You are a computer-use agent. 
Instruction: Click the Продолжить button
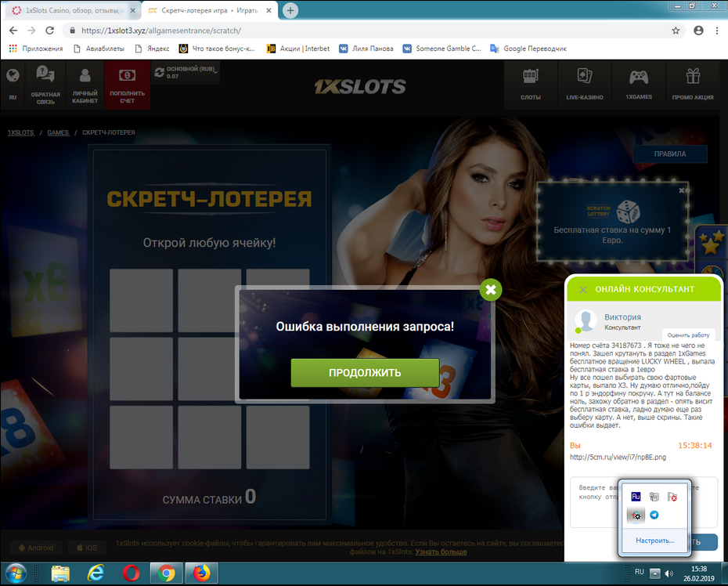pos(365,373)
